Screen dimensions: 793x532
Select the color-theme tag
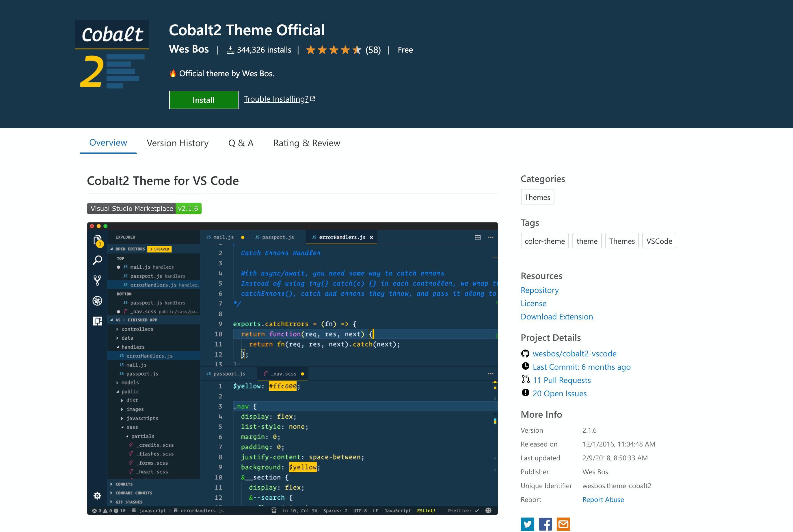click(545, 241)
